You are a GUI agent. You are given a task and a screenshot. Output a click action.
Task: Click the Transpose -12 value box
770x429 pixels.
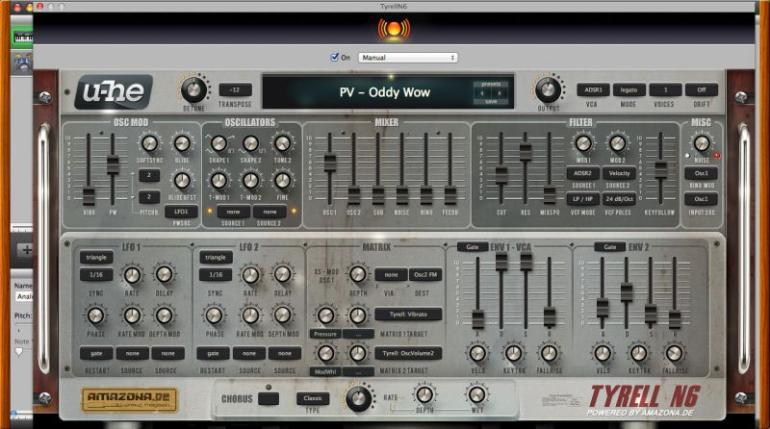(235, 90)
